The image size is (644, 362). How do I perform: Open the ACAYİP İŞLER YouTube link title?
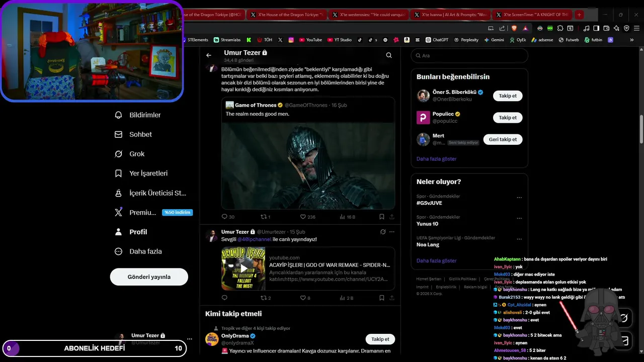(x=330, y=265)
